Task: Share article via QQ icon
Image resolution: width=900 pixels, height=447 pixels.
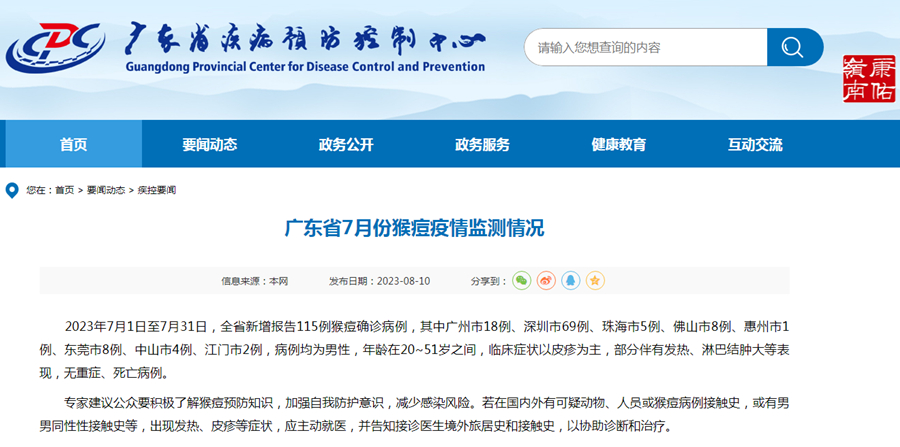Action: click(570, 281)
